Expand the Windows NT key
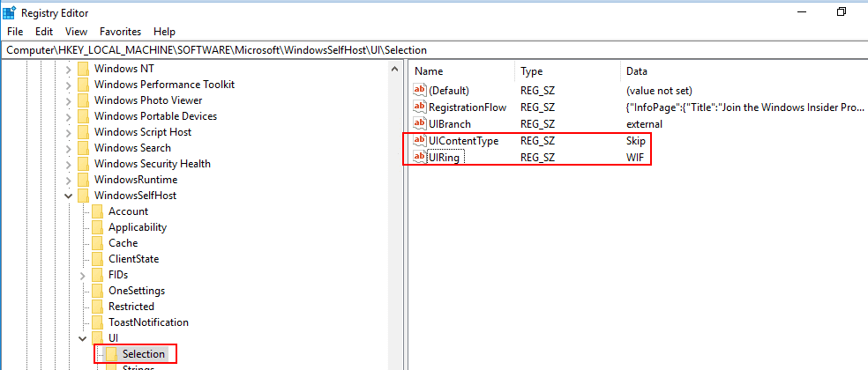This screenshot has height=370, width=868. (68, 69)
